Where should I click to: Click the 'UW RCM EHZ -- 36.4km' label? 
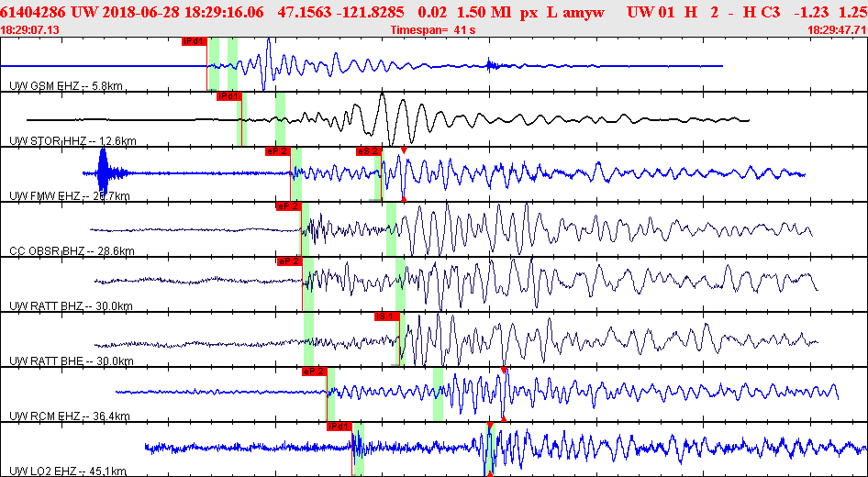click(x=71, y=416)
